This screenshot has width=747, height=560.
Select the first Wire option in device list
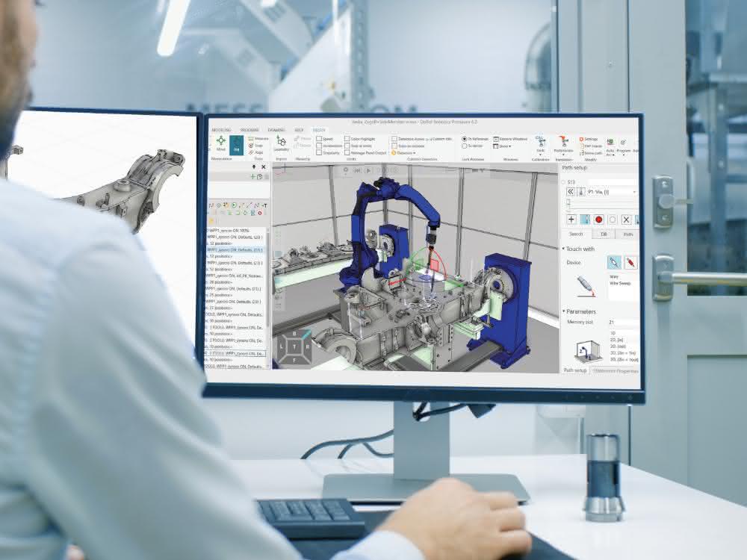point(613,277)
